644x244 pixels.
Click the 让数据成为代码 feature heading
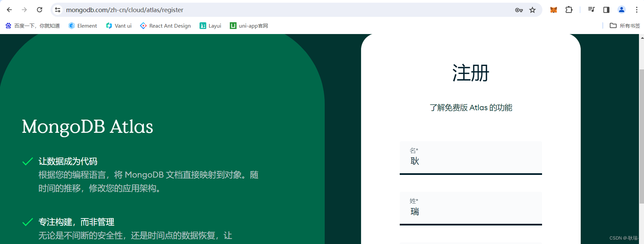coord(68,161)
